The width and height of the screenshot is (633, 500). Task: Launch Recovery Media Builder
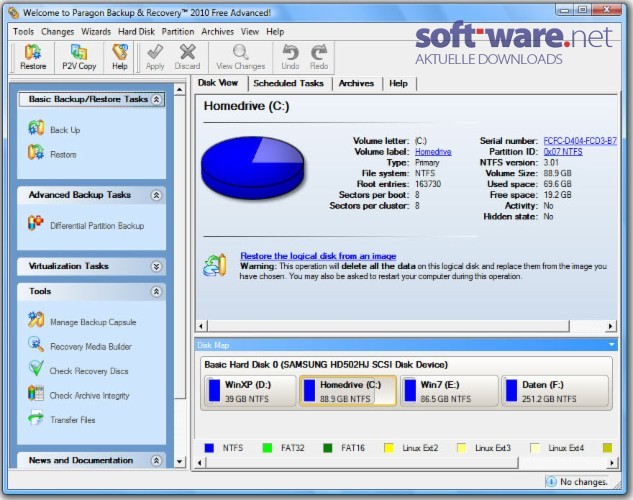pos(80,345)
